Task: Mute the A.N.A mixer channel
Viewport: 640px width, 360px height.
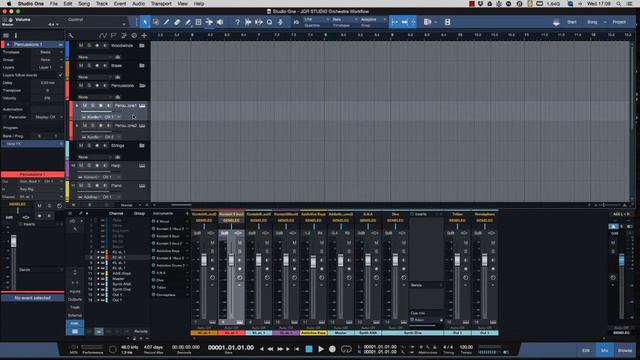Action: [x=376, y=243]
